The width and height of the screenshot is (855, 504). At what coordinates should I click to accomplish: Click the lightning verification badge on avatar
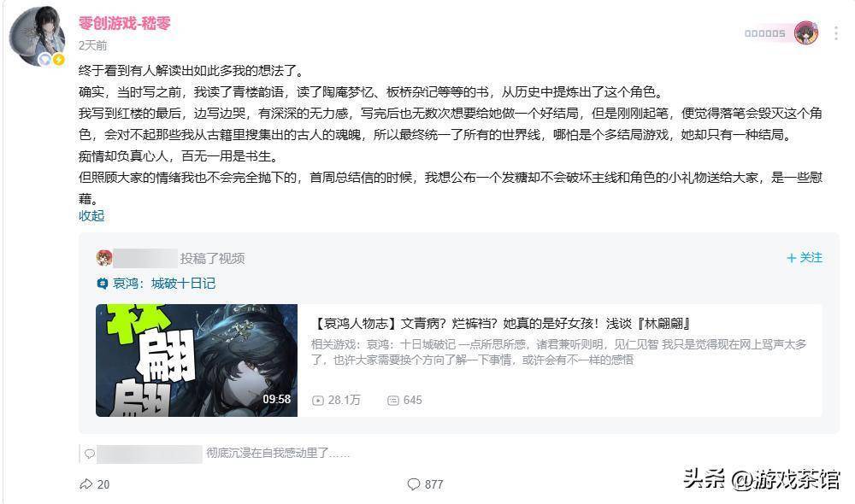pos(58,60)
